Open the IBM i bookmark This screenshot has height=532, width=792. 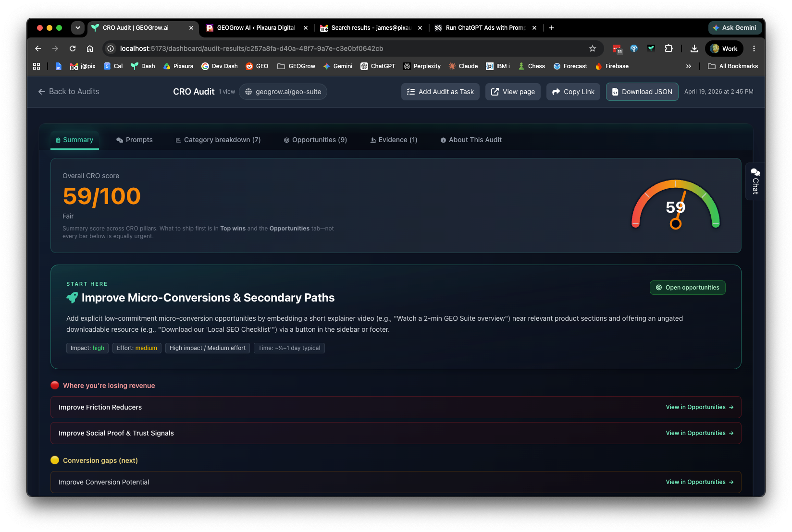click(498, 66)
